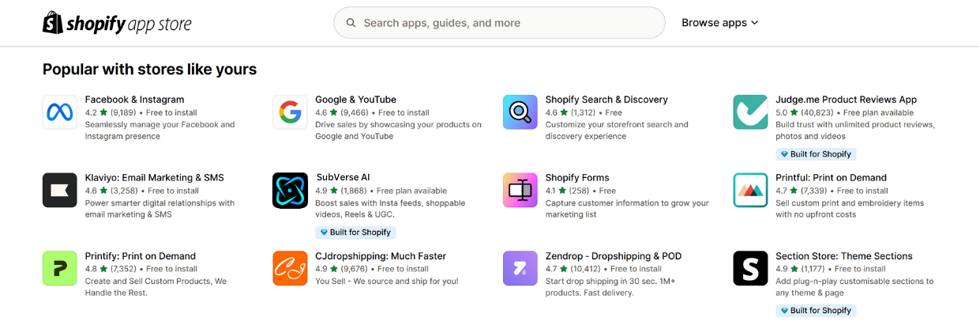
Task: Open Zendrop - Dropshipping & POD title
Action: point(614,256)
